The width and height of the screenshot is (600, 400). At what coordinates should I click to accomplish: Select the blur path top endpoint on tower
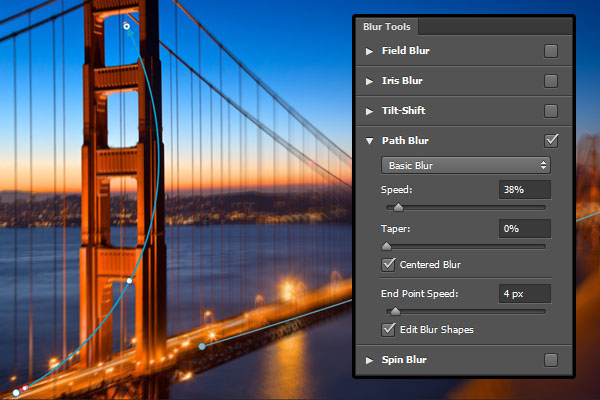point(126,26)
